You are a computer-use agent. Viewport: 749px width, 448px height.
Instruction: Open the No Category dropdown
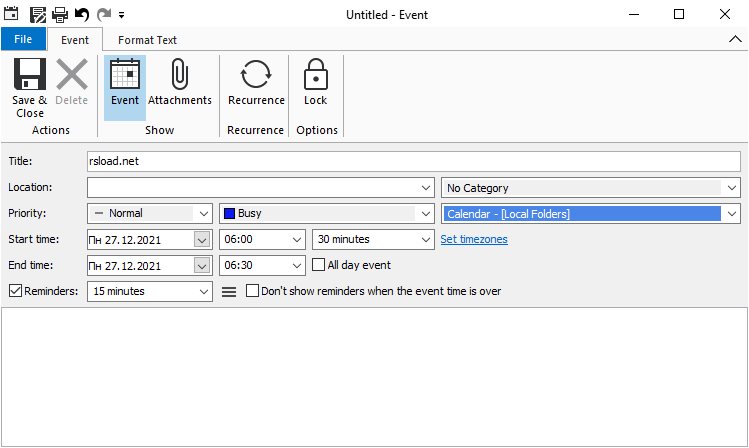(732, 188)
